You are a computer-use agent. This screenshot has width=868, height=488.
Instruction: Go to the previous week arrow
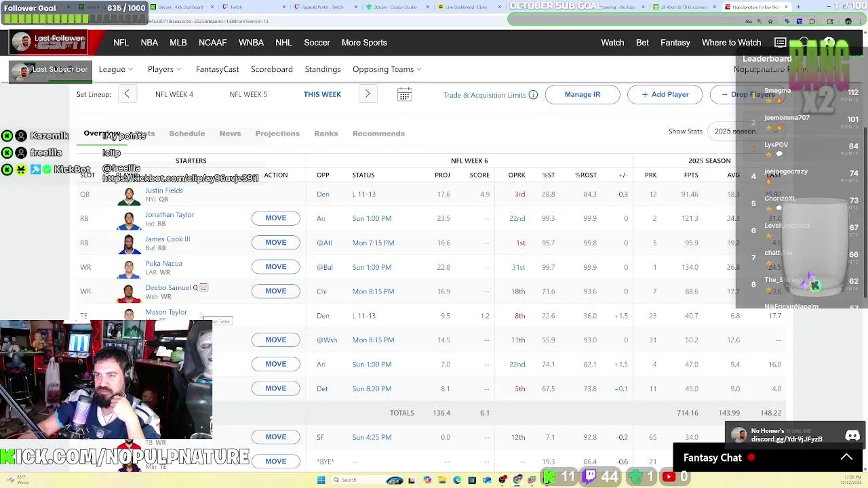point(127,94)
